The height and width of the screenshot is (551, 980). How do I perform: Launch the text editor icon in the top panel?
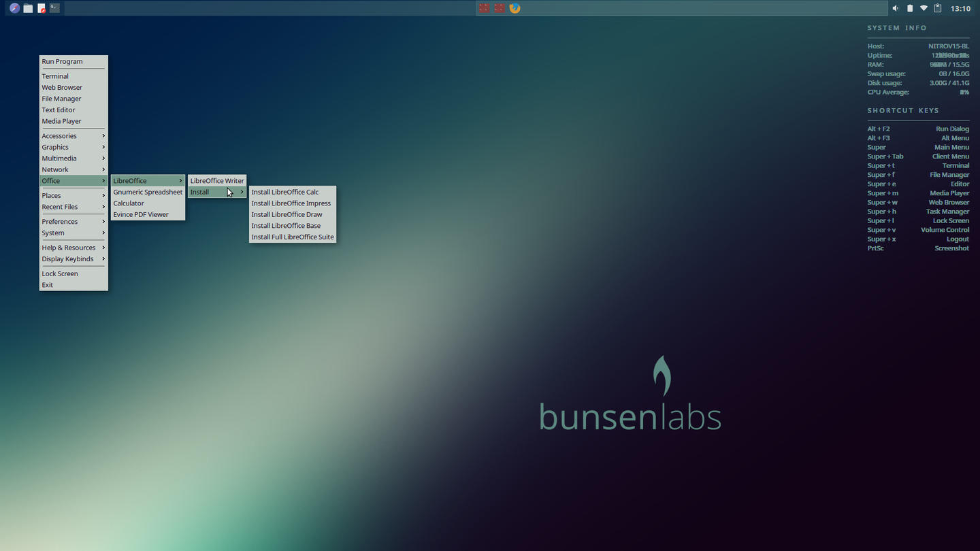42,8
